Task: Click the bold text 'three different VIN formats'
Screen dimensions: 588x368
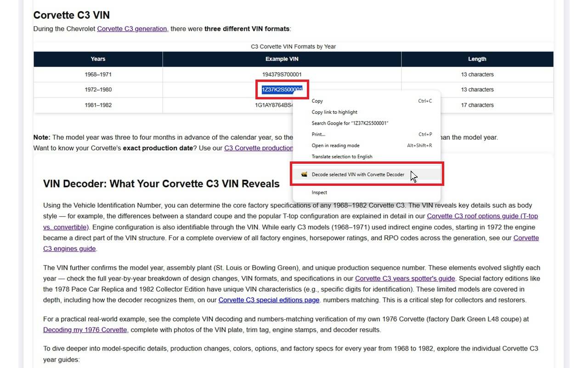Action: (247, 29)
